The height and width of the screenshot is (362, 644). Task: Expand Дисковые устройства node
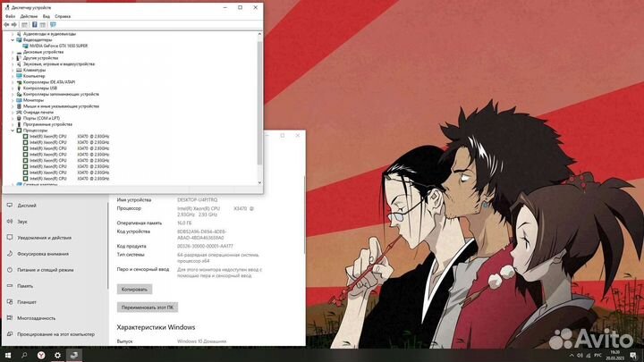point(13,52)
